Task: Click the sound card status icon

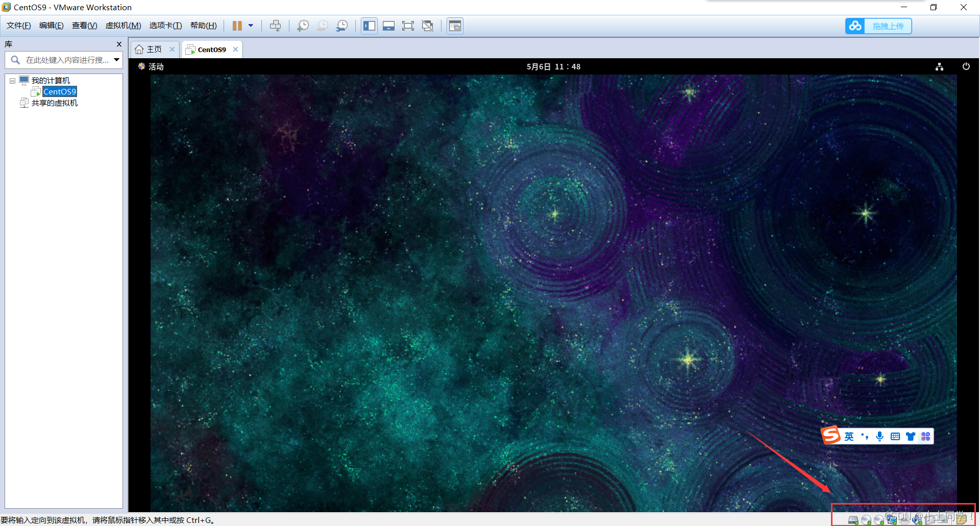Action: tap(917, 519)
